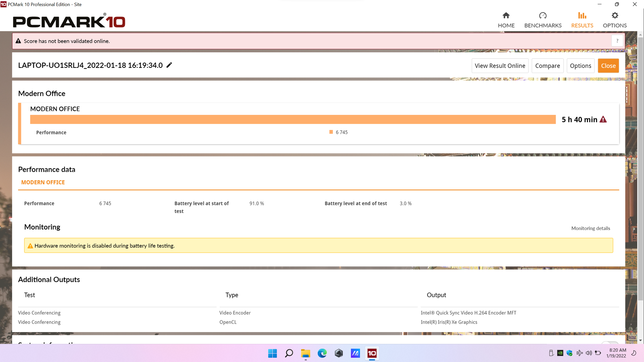Click the 5 h 40 min result value
Image resolution: width=644 pixels, height=362 pixels.
[x=579, y=120]
